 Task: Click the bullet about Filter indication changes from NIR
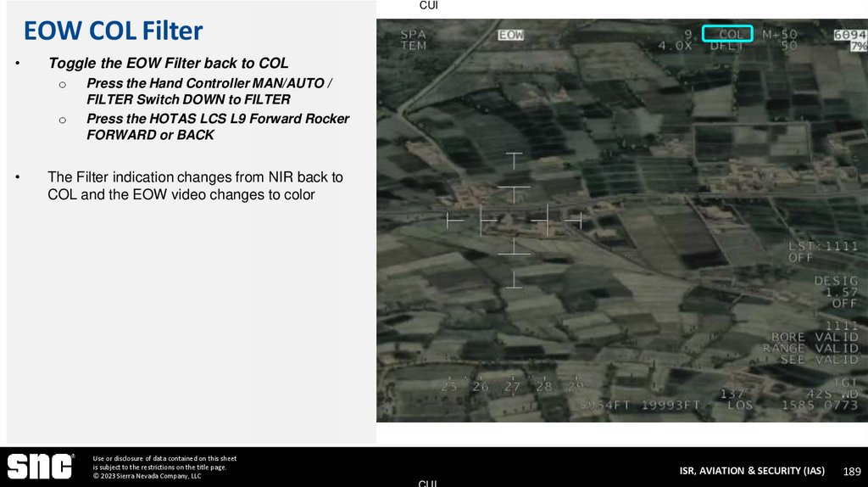click(195, 186)
